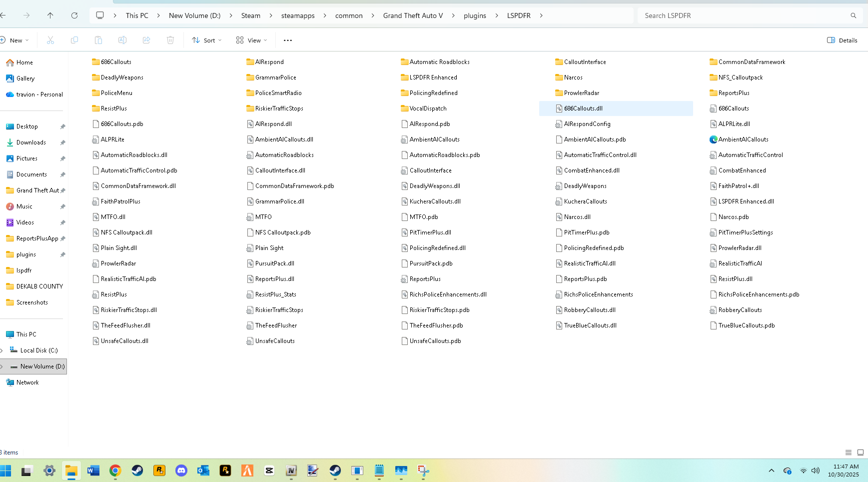Click the Delete trash icon in toolbar
Viewport: 868px width, 482px height.
point(170,40)
